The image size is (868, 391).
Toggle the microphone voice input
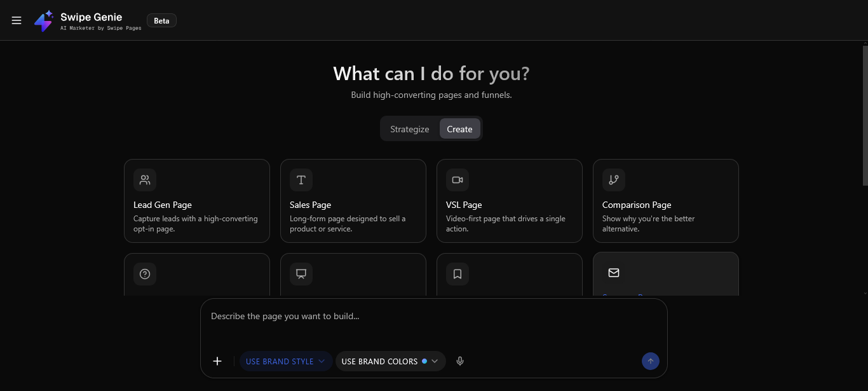pos(459,361)
